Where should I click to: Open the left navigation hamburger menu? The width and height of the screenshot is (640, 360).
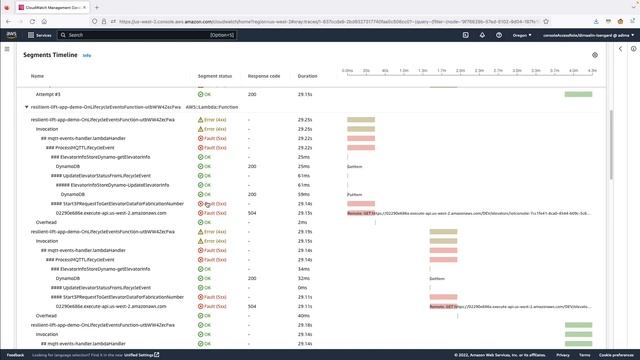point(7,49)
